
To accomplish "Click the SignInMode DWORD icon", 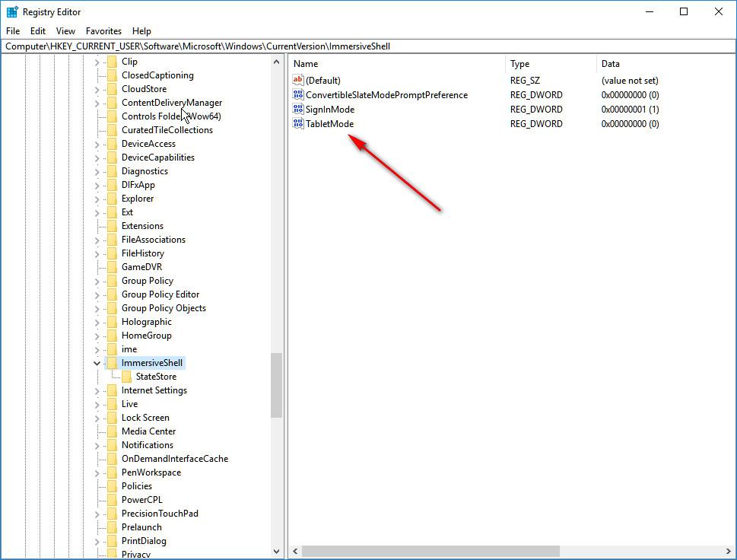I will 298,109.
